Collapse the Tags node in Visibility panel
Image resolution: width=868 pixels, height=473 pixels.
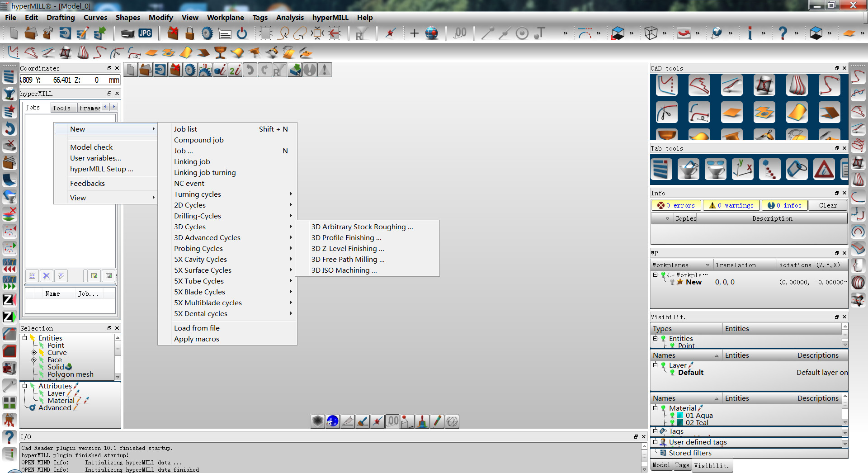pyautogui.click(x=655, y=431)
